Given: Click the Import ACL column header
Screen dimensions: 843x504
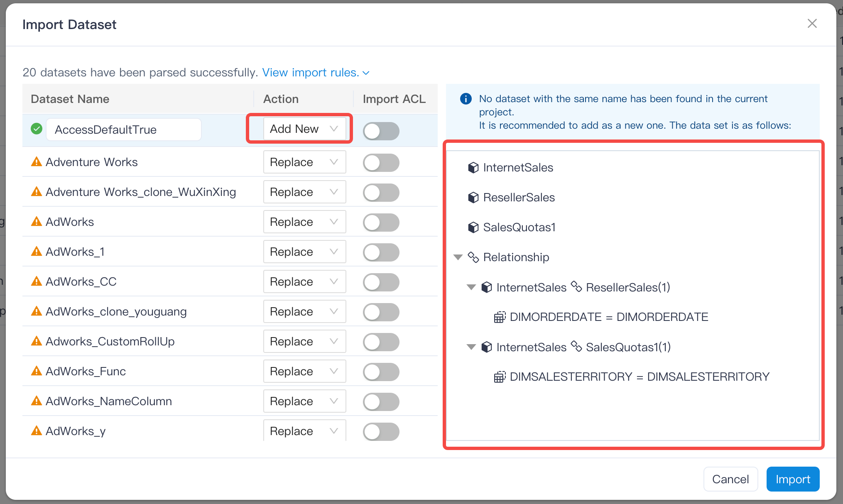Looking at the screenshot, I should pos(394,99).
